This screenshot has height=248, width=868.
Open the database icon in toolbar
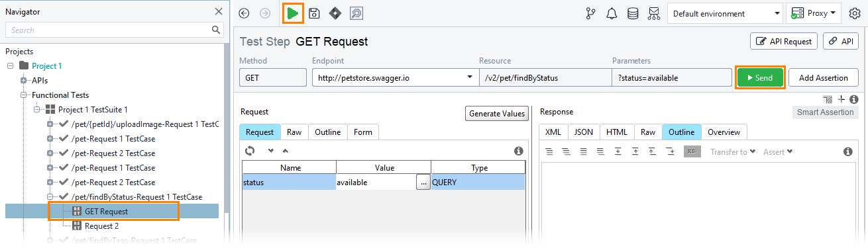633,13
